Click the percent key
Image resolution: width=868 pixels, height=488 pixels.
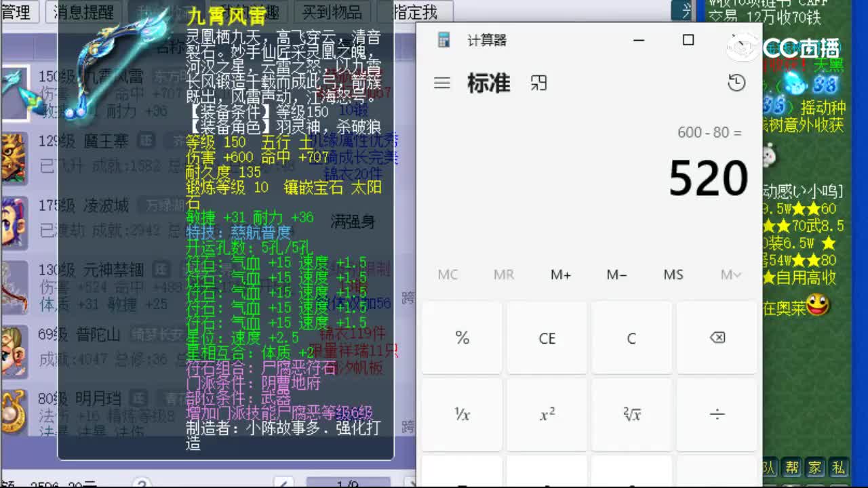click(462, 338)
